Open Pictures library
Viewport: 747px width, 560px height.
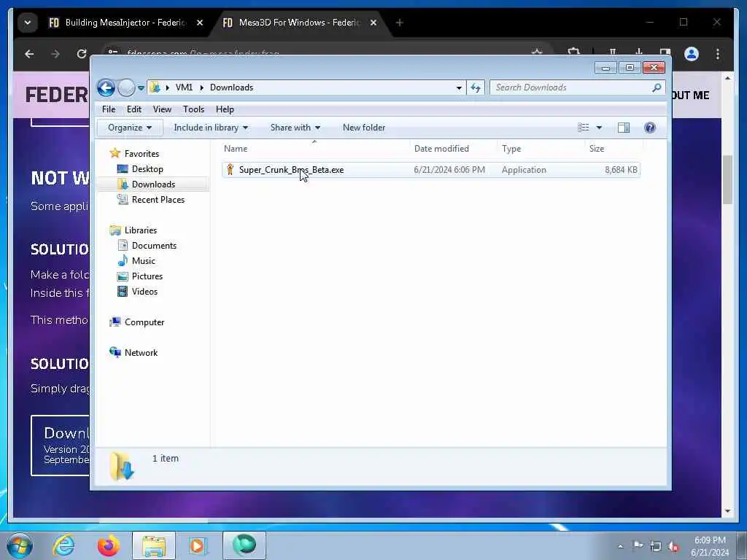[x=147, y=276]
